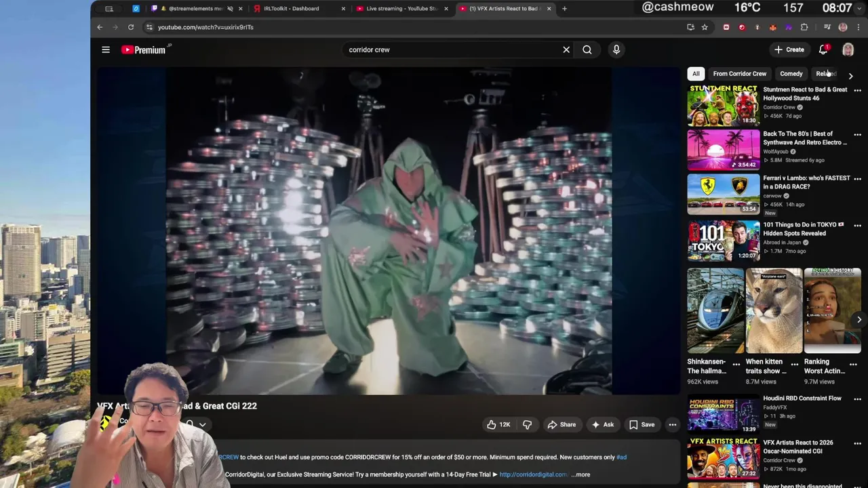Open options for Stuntmen React video

pyautogui.click(x=857, y=90)
